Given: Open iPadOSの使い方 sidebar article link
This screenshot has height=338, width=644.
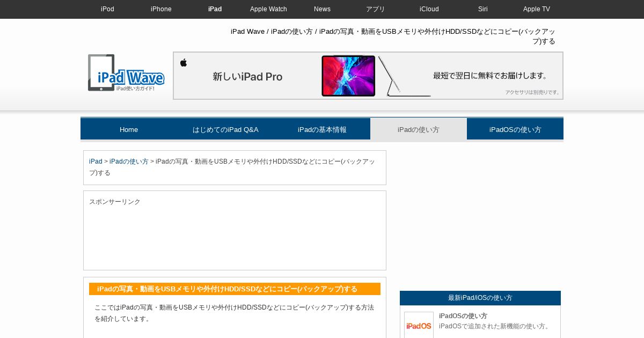Looking at the screenshot, I should pyautogui.click(x=463, y=316).
